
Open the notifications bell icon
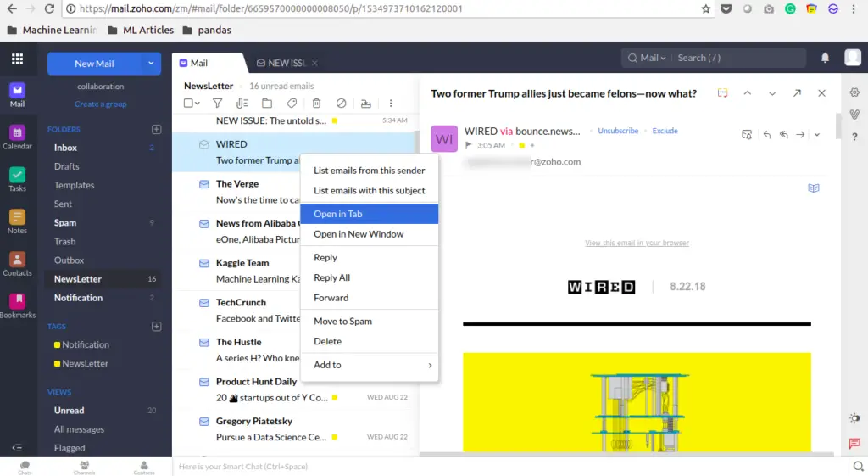click(825, 58)
